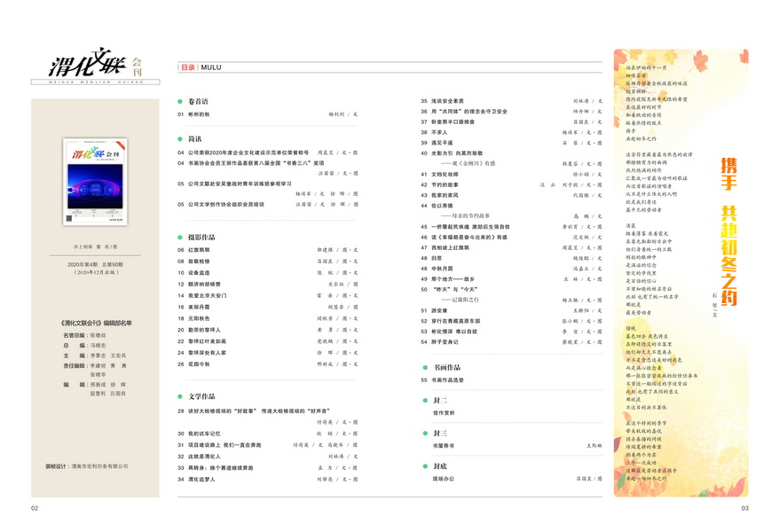Go to entry 我爱北京天安门
779x532 pixels.
coord(208,294)
